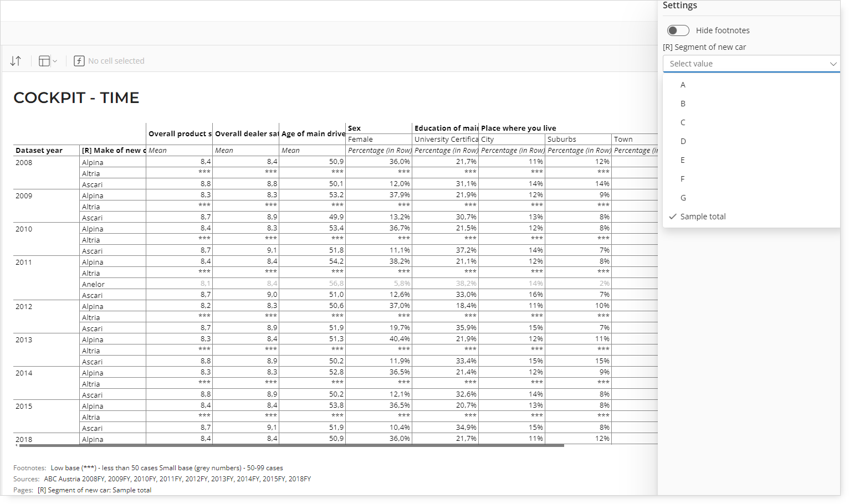
Task: Click the Sources line listing ABC Austria
Action: click(x=162, y=479)
